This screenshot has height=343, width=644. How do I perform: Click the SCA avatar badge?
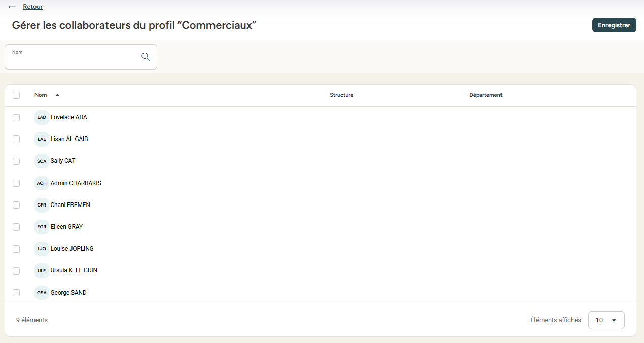coord(42,161)
